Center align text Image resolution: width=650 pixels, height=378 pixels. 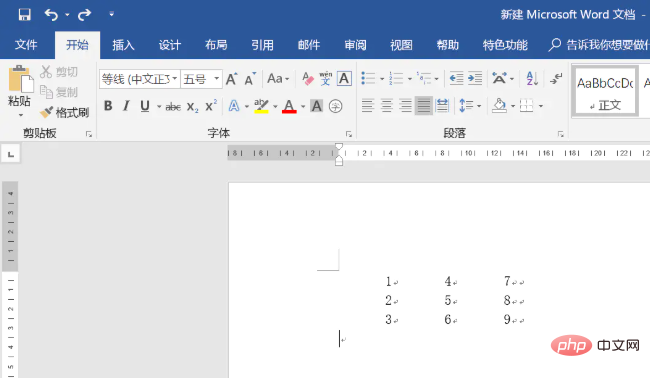pos(386,106)
